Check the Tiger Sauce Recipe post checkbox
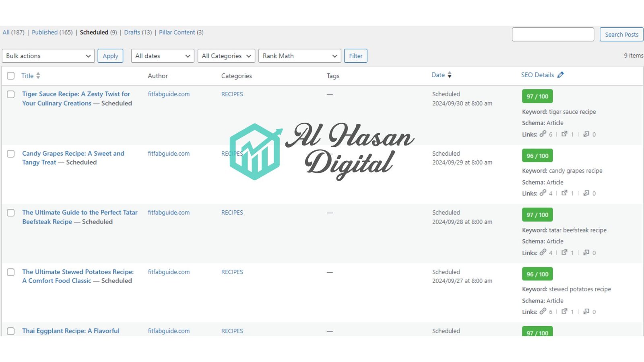The height and width of the screenshot is (362, 644). pyautogui.click(x=11, y=94)
